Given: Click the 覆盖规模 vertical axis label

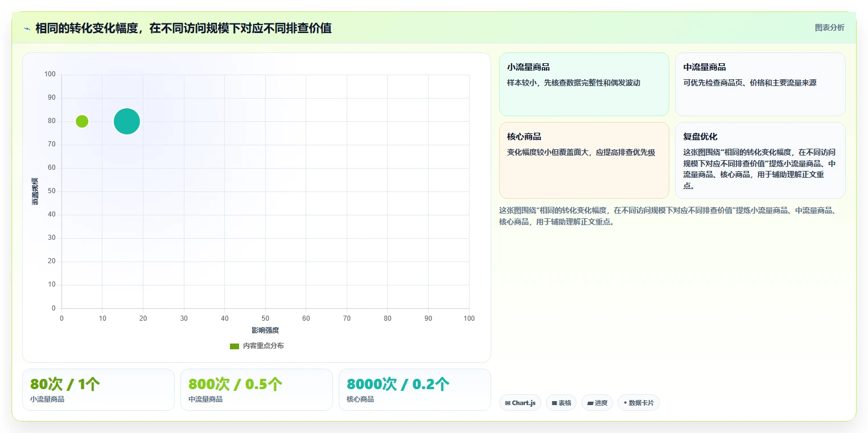Looking at the screenshot, I should click(35, 191).
